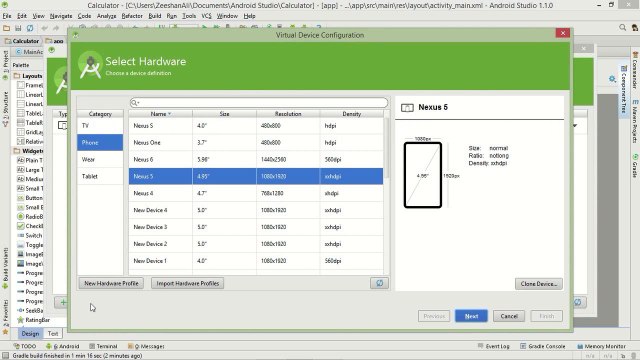Click the Redo arrow in toolbar

(56, 28)
